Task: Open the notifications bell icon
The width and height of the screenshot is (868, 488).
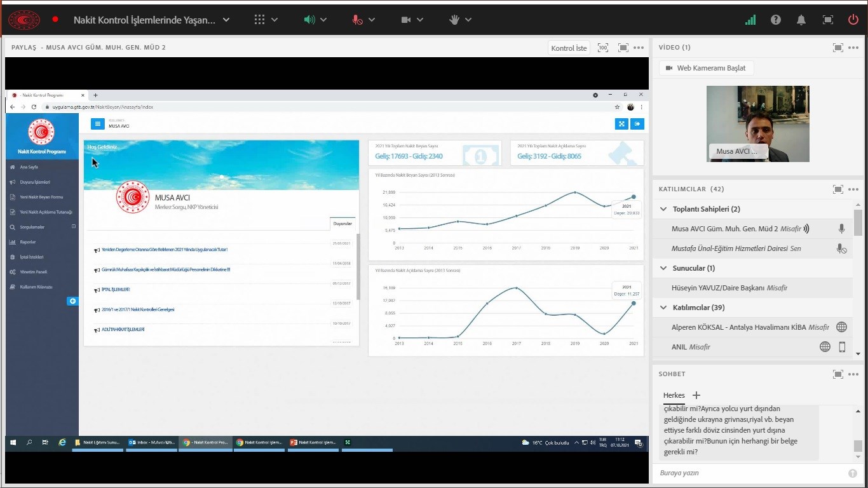Action: tap(801, 20)
